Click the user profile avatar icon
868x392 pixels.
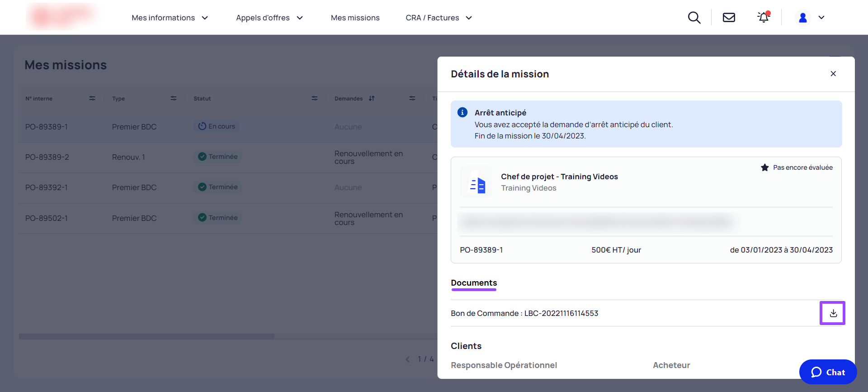(x=803, y=18)
